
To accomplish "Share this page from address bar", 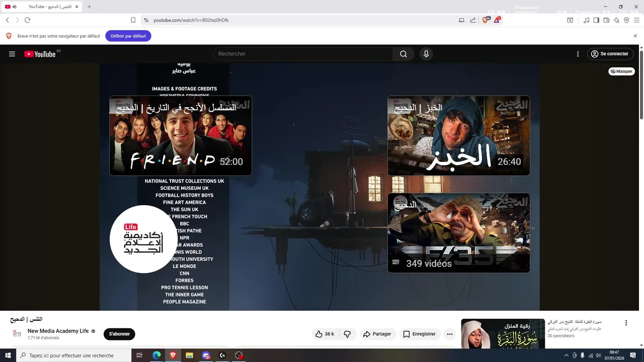I will [473, 20].
